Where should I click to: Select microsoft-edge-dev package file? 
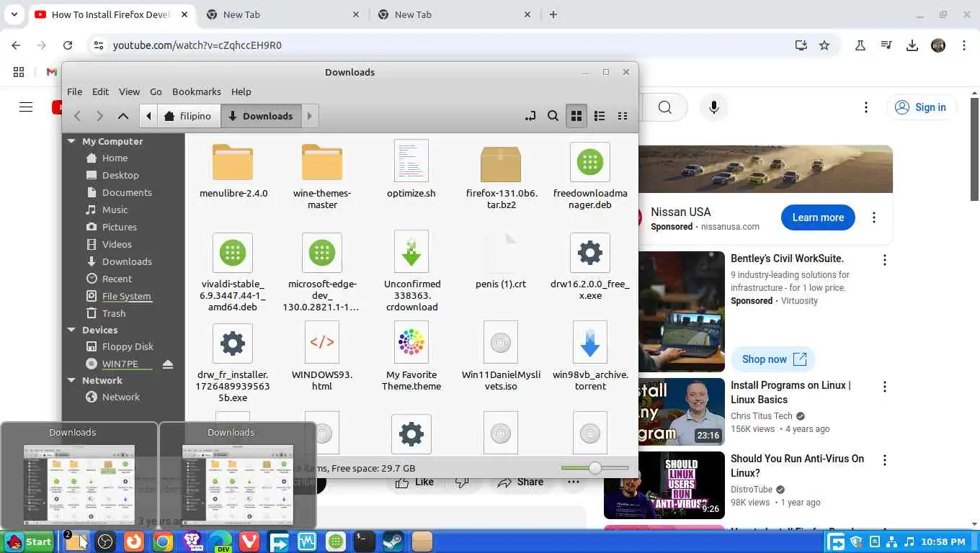pos(322,272)
